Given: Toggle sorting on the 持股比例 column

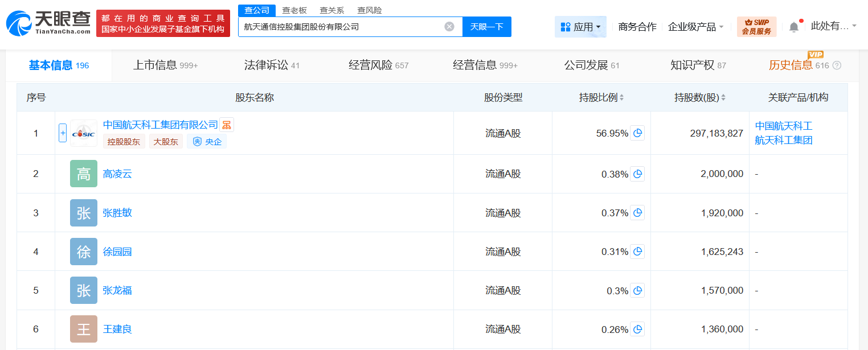Looking at the screenshot, I should [621, 97].
